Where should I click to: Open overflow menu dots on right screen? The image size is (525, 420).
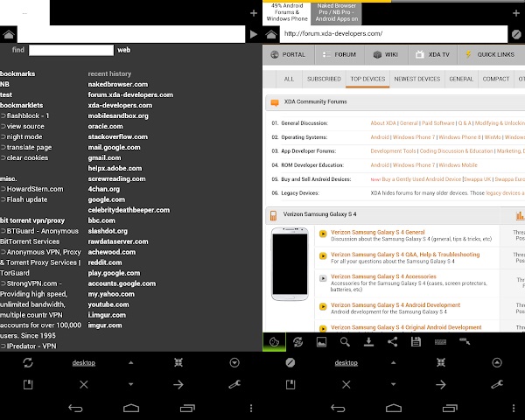coord(514,408)
